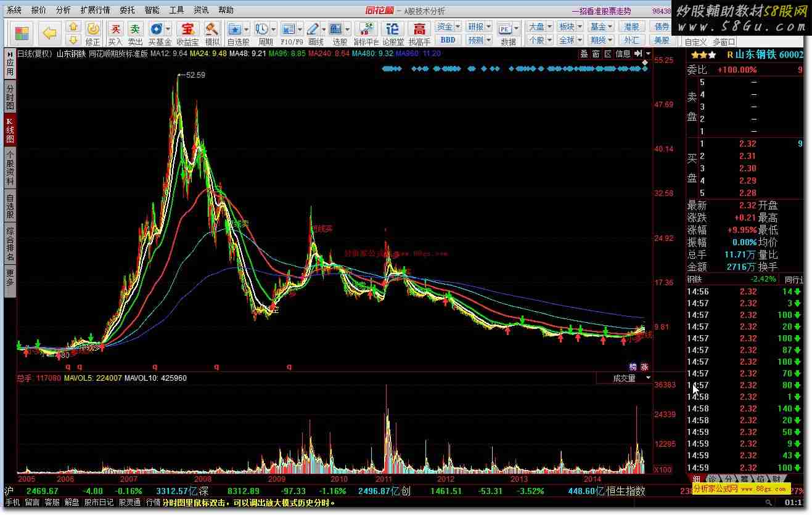Expand the 自选股 dropdown arrow
The height and width of the screenshot is (515, 812).
(x=246, y=29)
